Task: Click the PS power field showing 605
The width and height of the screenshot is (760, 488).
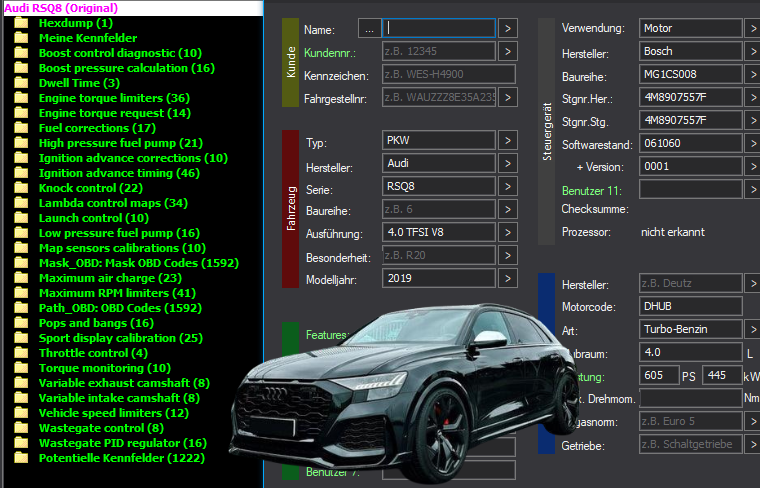Action: click(659, 376)
